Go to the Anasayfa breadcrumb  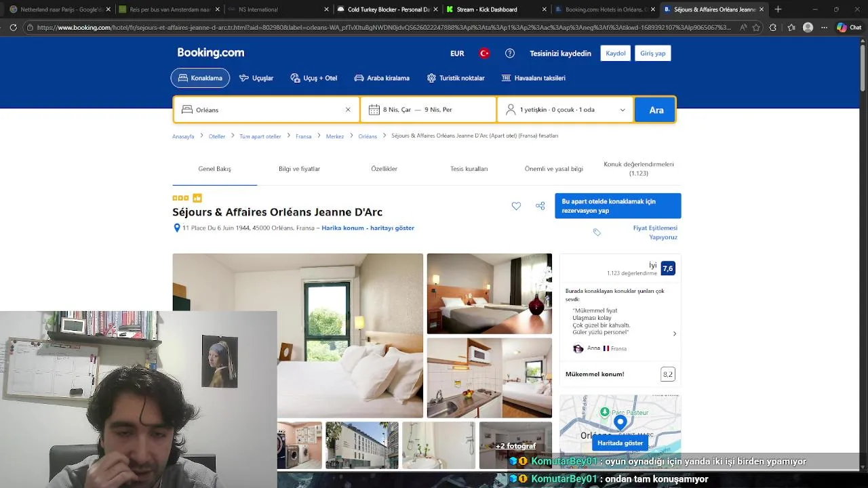tap(183, 136)
